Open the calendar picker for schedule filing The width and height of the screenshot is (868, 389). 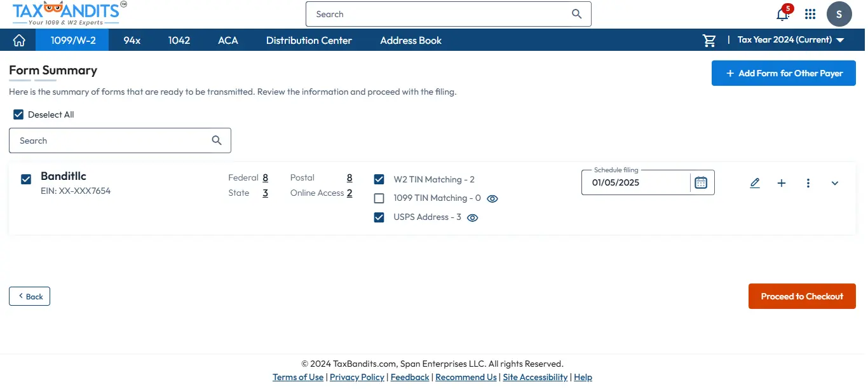tap(701, 182)
